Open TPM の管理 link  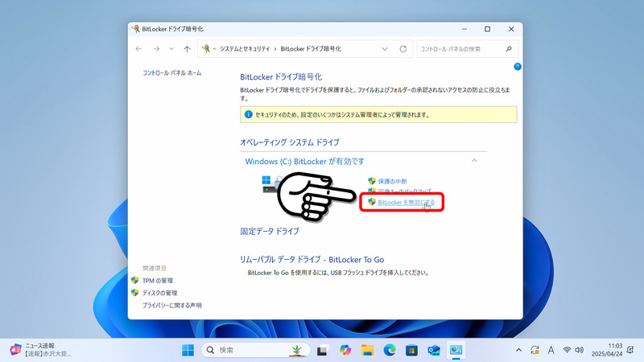(x=158, y=281)
